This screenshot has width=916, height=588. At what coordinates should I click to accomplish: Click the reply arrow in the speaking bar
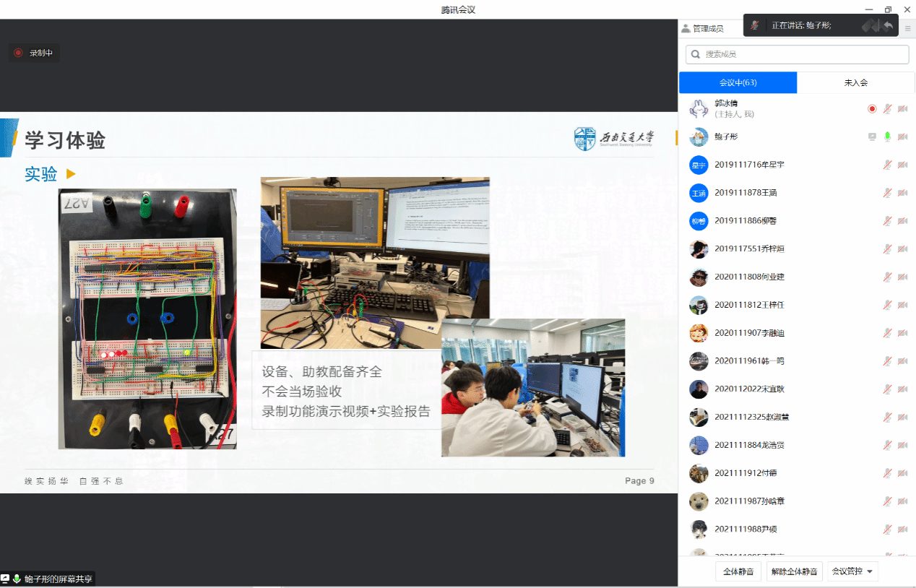[888, 25]
